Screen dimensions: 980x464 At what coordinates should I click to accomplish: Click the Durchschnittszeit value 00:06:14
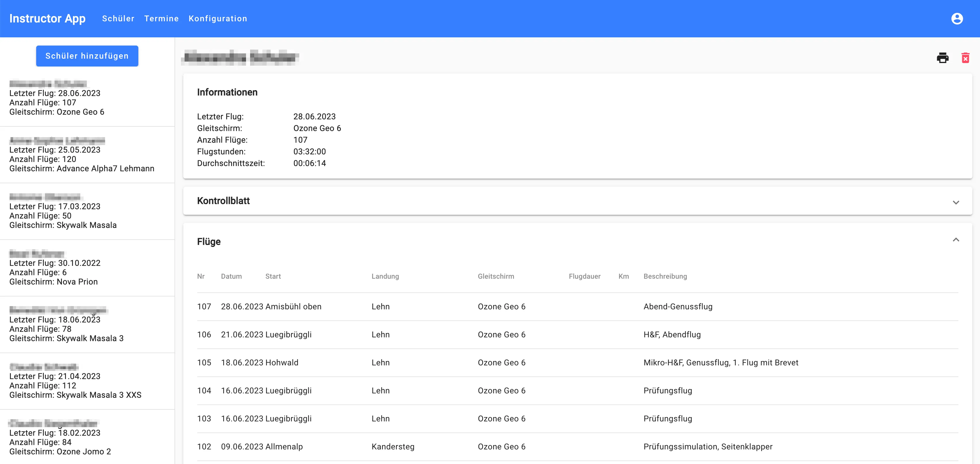coord(309,163)
